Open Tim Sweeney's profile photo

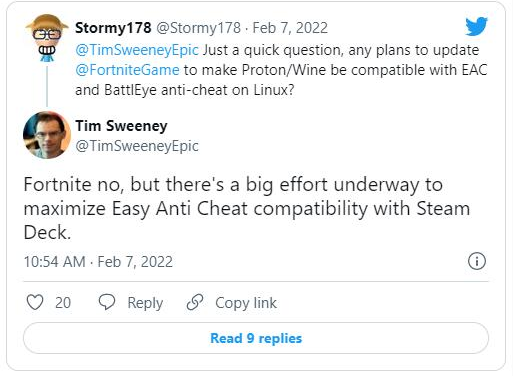(x=47, y=135)
